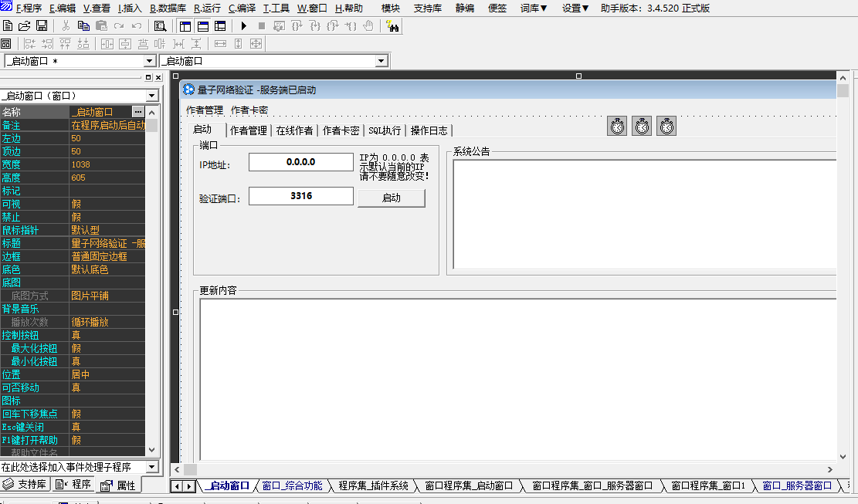Open the component selector dropdown in properties panel
This screenshot has height=504, width=858.
pyautogui.click(x=151, y=96)
